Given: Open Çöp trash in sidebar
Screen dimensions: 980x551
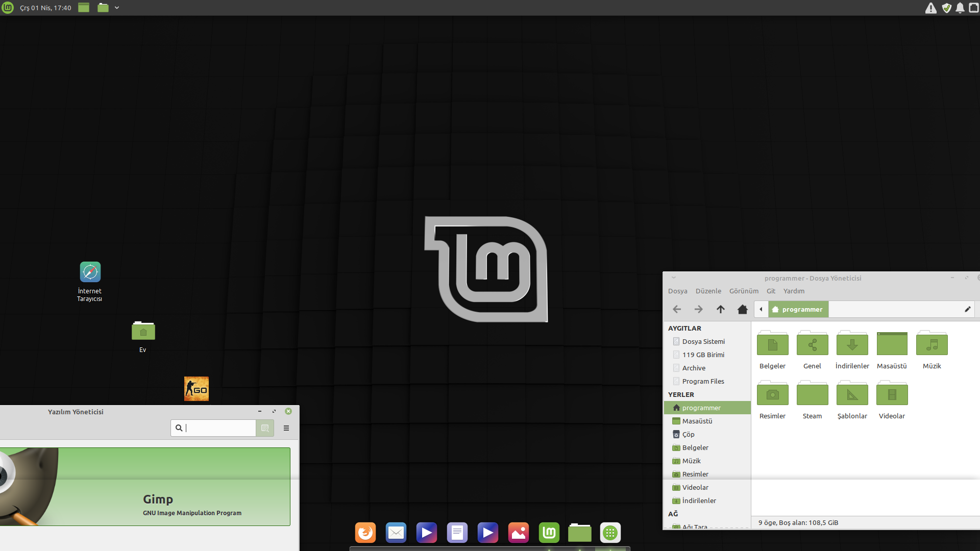Looking at the screenshot, I should coord(707,435).
